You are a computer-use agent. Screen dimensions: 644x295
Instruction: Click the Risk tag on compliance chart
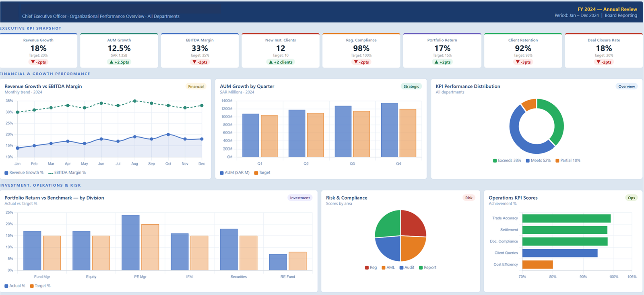click(469, 198)
